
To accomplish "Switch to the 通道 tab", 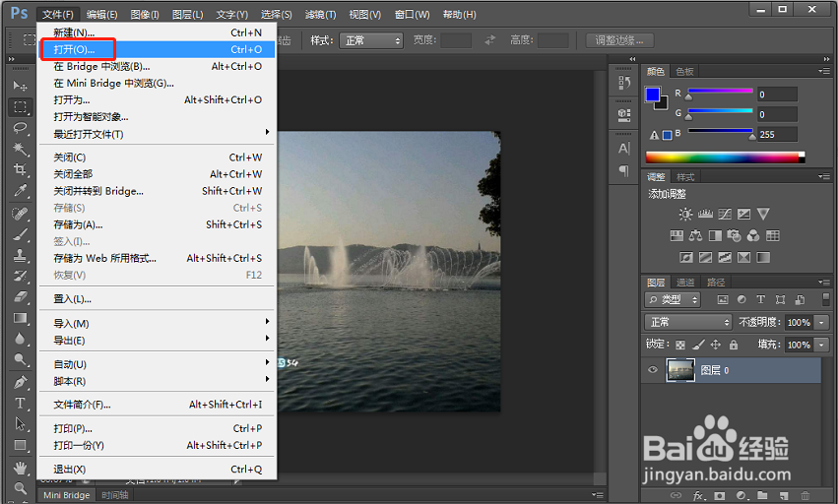I will [685, 283].
